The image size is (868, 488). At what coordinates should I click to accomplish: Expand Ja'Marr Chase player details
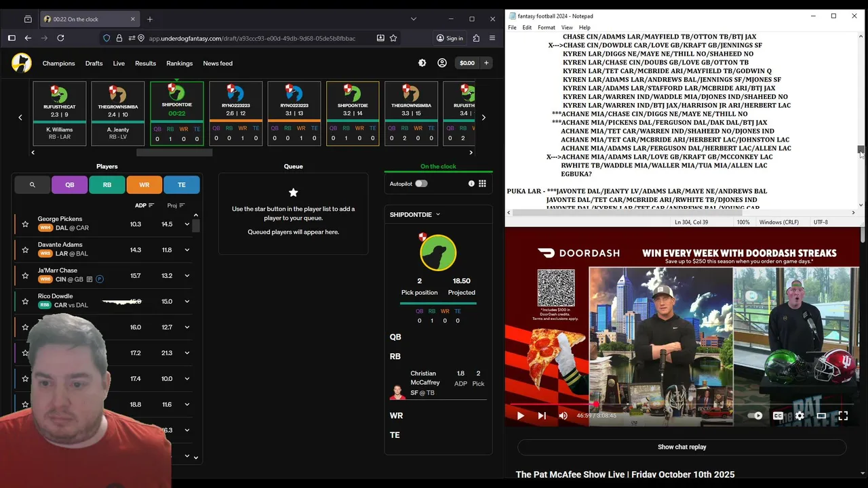click(x=187, y=275)
